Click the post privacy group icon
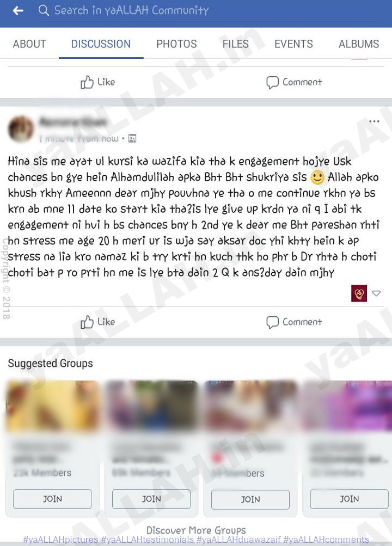 (x=132, y=139)
